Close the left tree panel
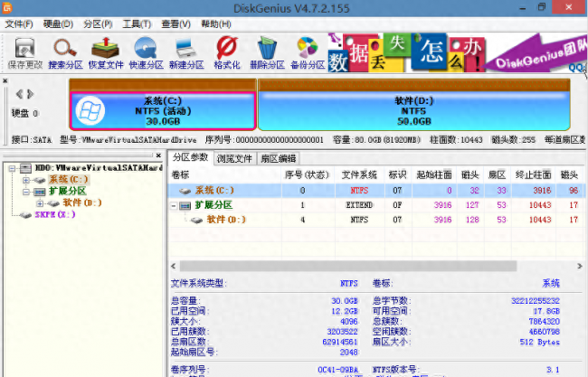 (158, 156)
